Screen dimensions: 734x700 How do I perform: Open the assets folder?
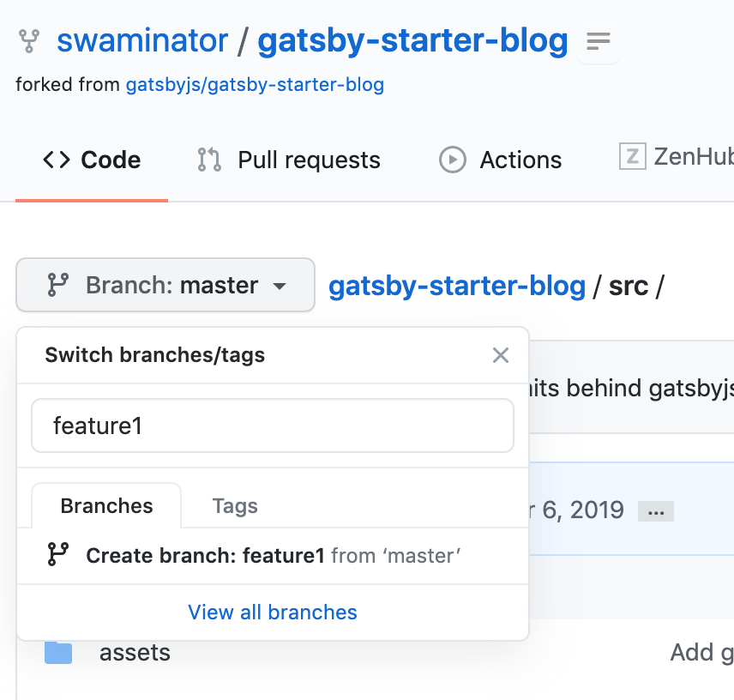point(135,653)
